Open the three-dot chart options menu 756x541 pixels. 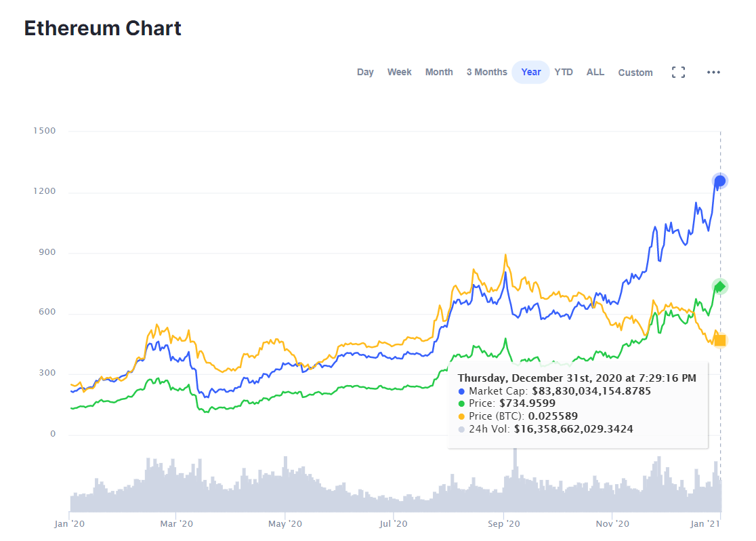[713, 72]
